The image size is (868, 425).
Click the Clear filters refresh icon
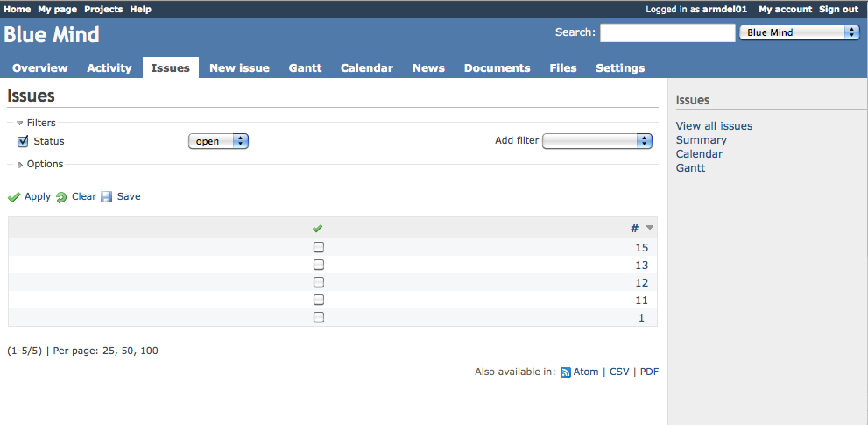point(61,197)
